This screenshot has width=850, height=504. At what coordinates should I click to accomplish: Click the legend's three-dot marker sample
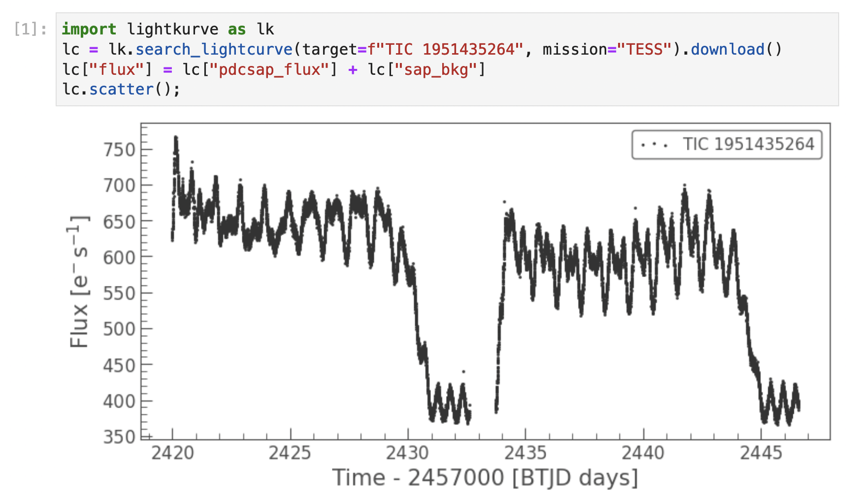tap(654, 145)
